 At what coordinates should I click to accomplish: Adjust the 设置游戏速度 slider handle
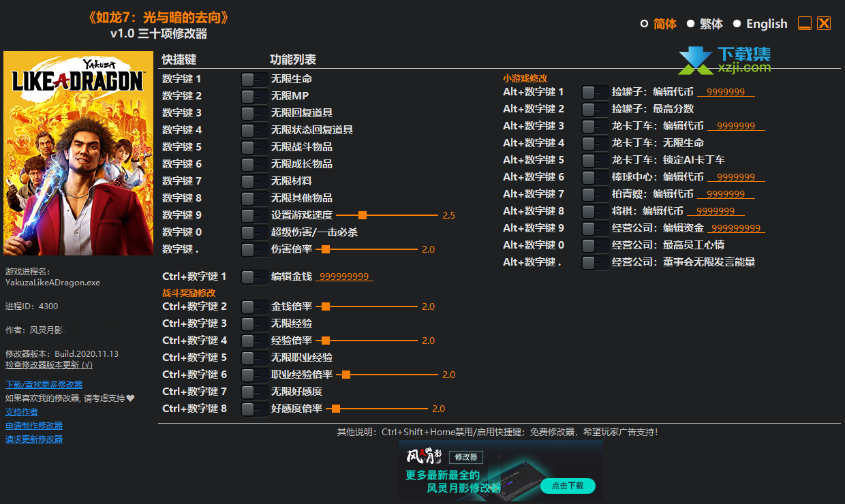[x=363, y=215]
